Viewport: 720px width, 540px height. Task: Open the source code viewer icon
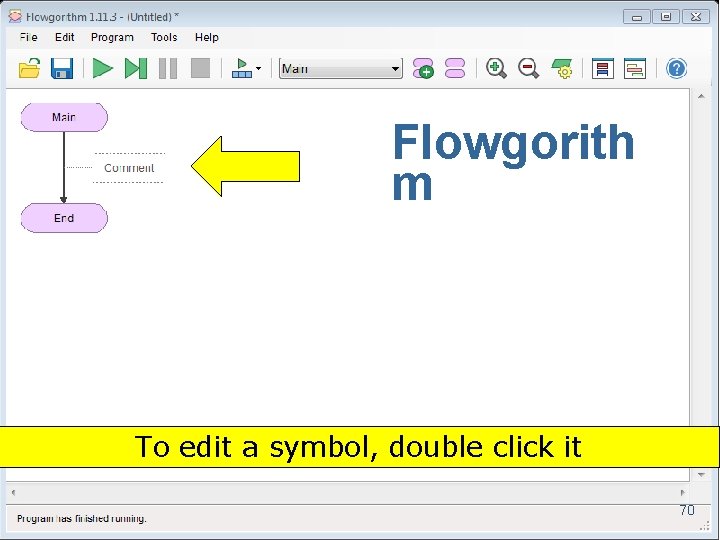635,68
